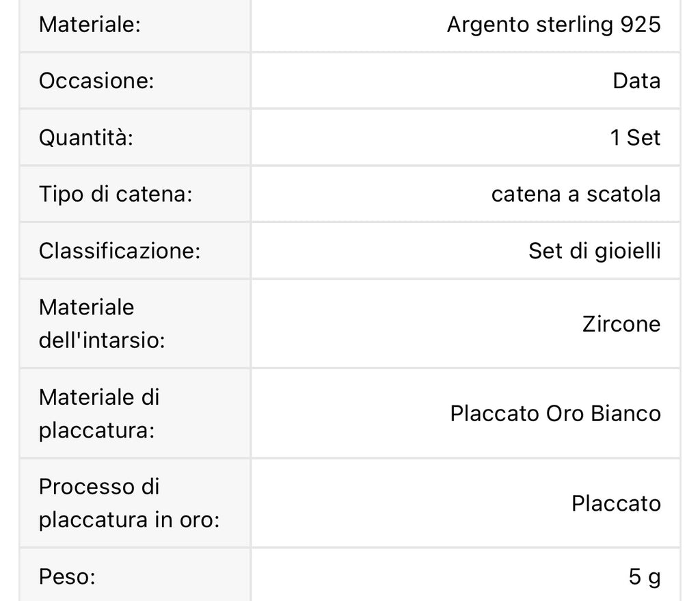This screenshot has width=700, height=601.
Task: Select the 'Placcato Oro Bianco' value
Action: pyautogui.click(x=555, y=414)
